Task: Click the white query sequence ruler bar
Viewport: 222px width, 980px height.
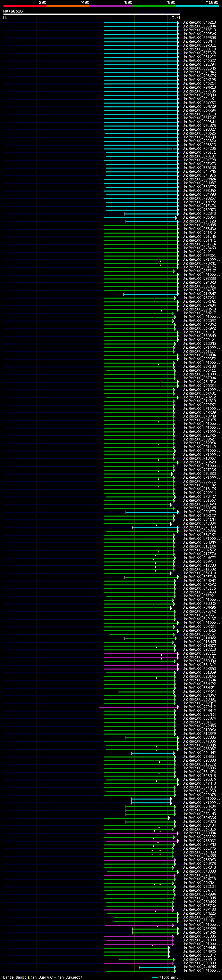Action: 92,14
